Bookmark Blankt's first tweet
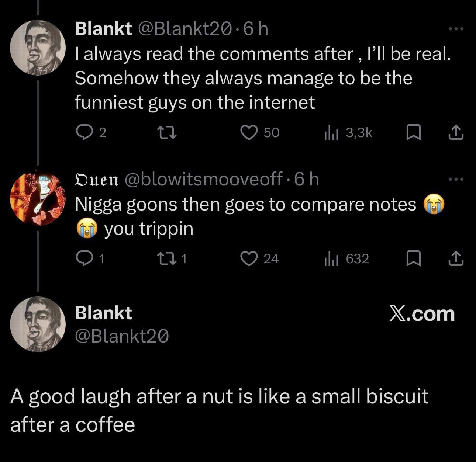The width and height of the screenshot is (476, 462). point(413,133)
